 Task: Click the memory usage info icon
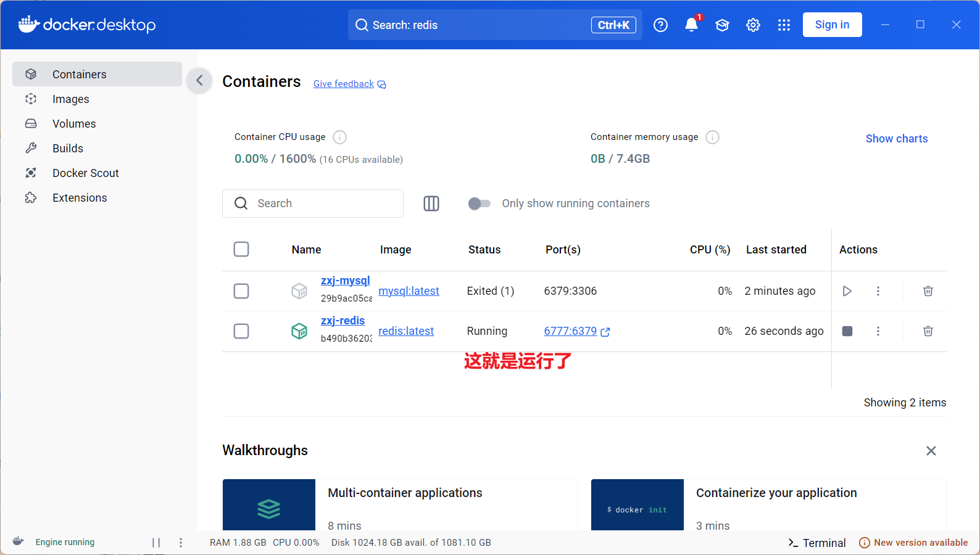[712, 137]
